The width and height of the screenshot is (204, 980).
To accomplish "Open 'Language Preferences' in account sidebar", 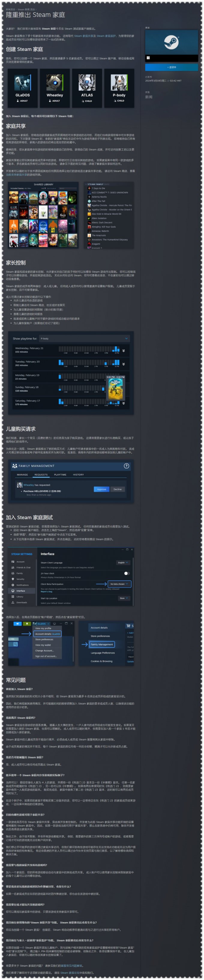I will (x=103, y=653).
